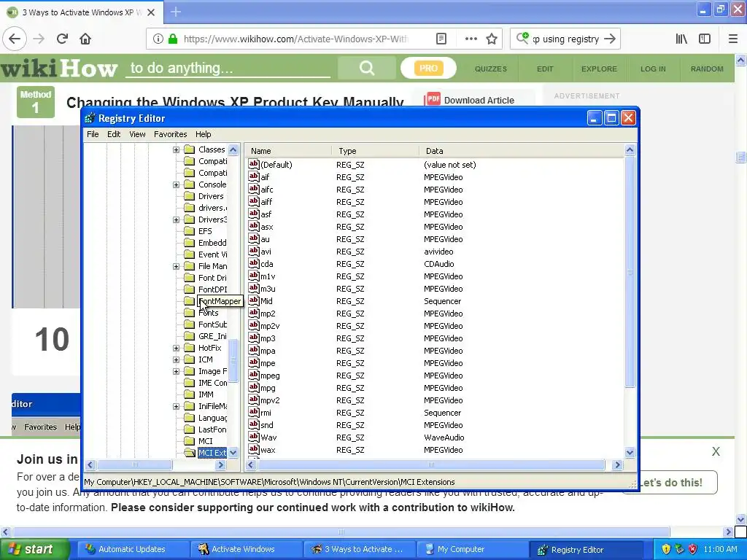This screenshot has height=560, width=747.
Task: Show Firefox sidebars icon
Action: point(705,39)
